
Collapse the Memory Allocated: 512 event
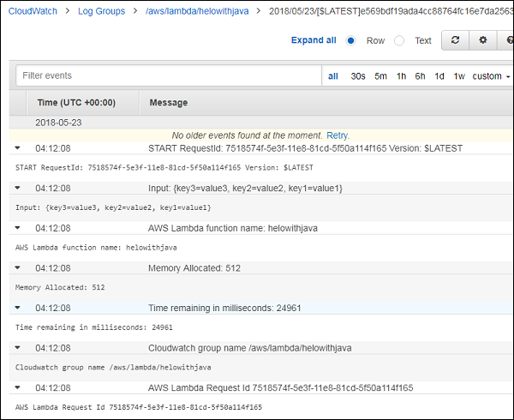point(19,268)
